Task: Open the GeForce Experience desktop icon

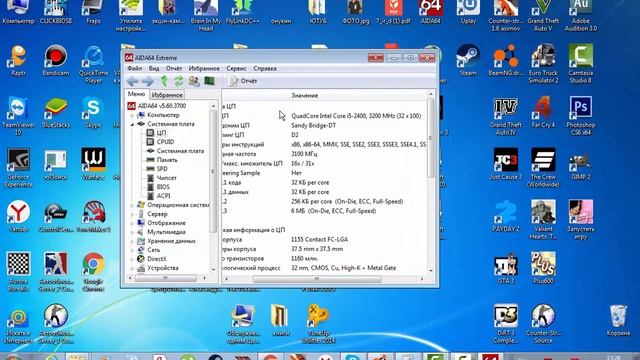Action: point(18,168)
